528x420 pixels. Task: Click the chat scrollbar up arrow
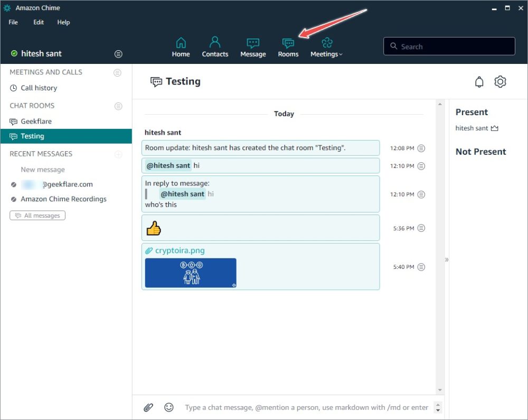click(x=440, y=104)
